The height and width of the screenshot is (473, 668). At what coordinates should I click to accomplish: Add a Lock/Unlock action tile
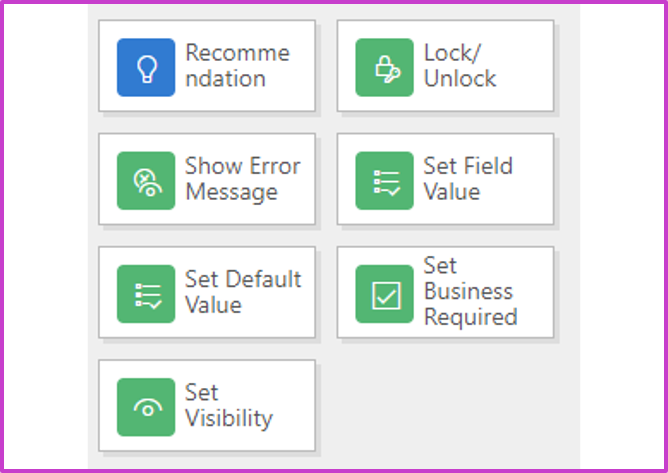point(446,66)
